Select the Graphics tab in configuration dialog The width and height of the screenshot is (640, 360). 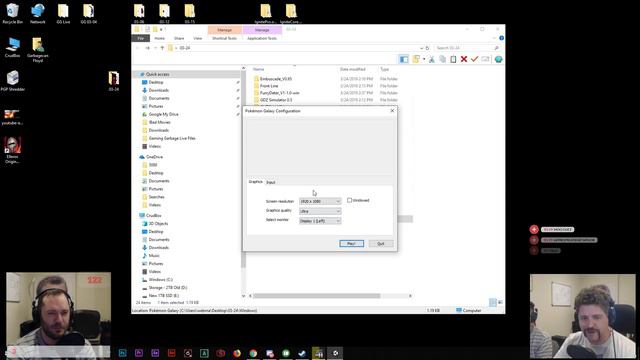pyautogui.click(x=256, y=182)
